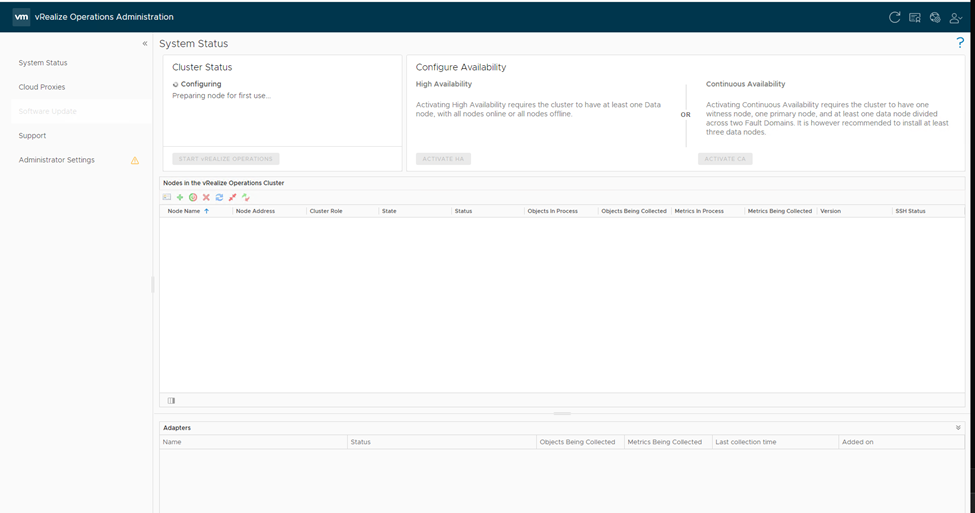This screenshot has width=975, height=513.
Task: Click the Version column header
Action: coord(830,211)
